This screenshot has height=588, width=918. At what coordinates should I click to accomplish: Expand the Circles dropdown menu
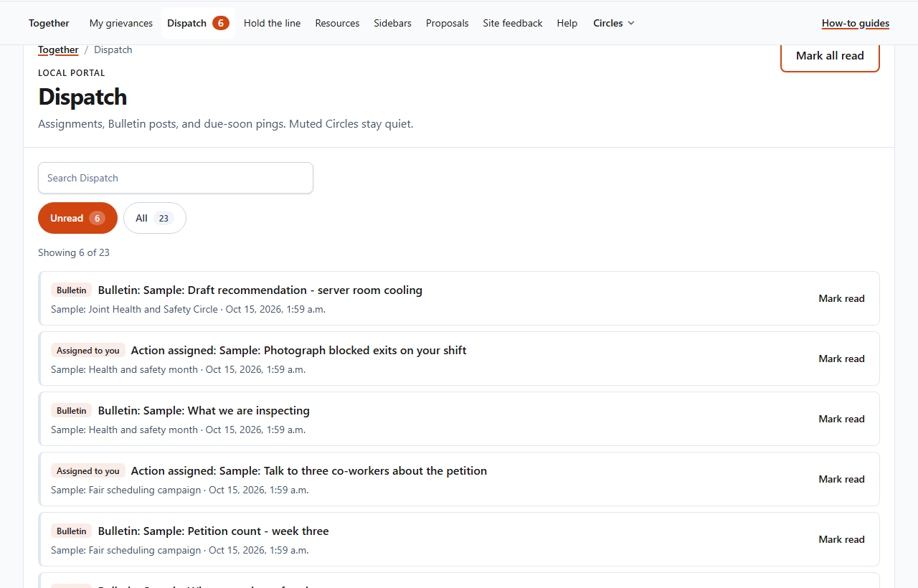tap(613, 23)
